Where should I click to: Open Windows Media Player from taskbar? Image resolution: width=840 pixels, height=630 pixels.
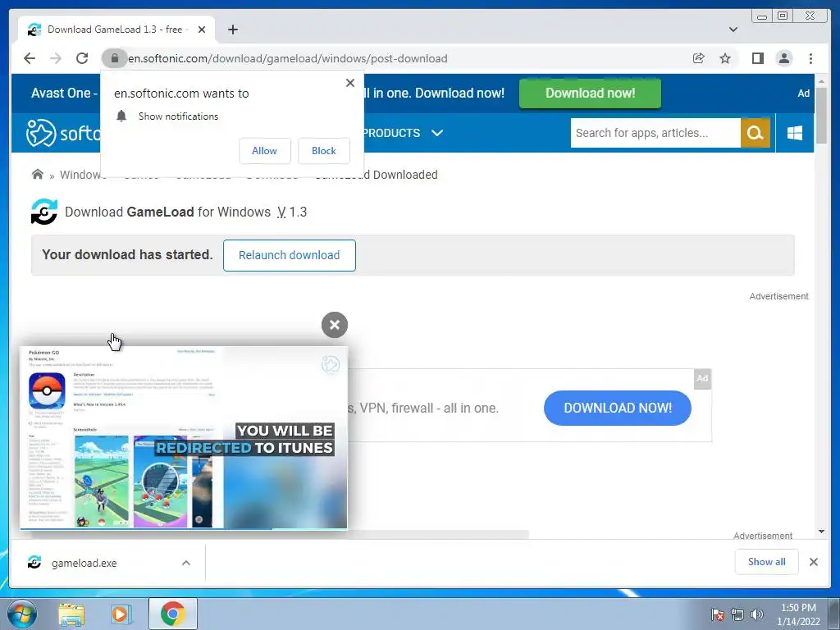121,614
